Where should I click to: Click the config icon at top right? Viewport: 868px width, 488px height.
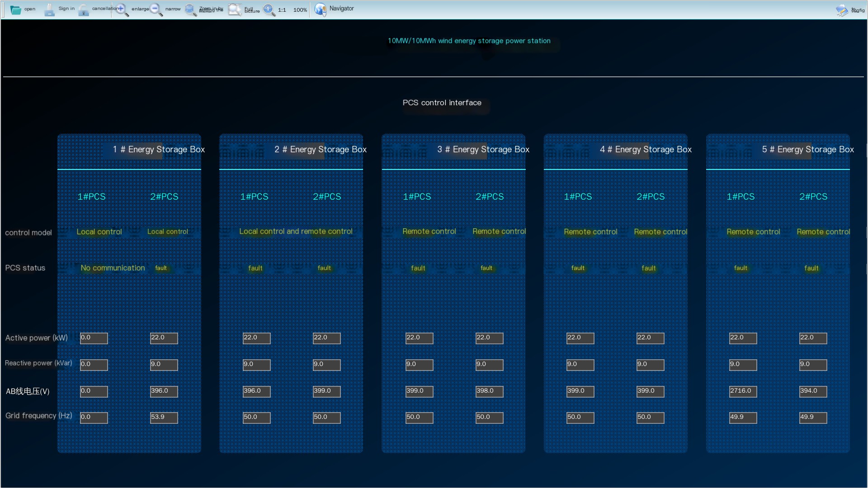(842, 10)
